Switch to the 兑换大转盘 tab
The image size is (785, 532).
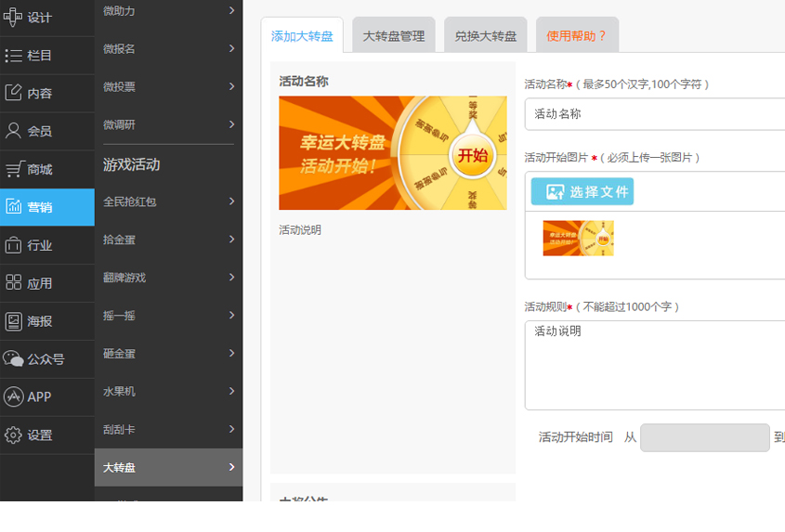pos(485,36)
